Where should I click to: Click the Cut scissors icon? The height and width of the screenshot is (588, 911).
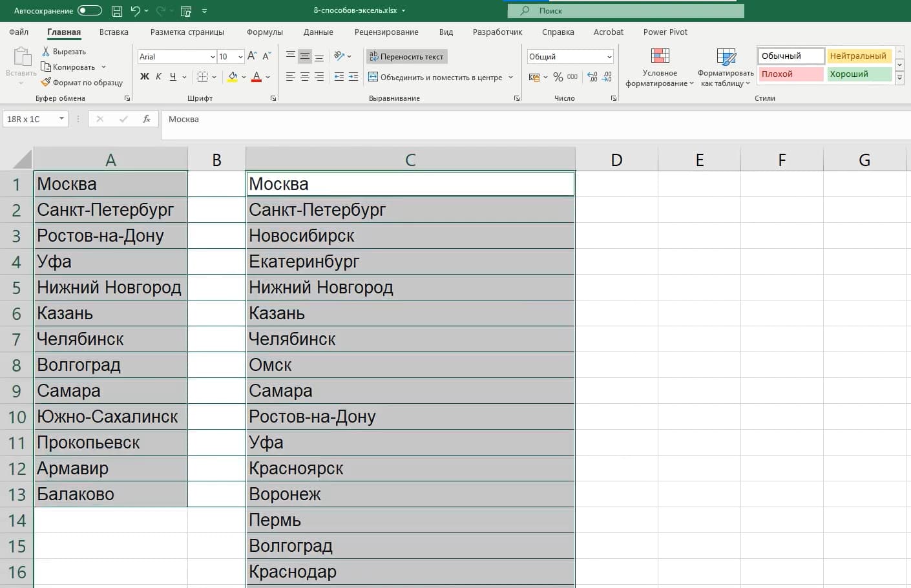(x=46, y=51)
